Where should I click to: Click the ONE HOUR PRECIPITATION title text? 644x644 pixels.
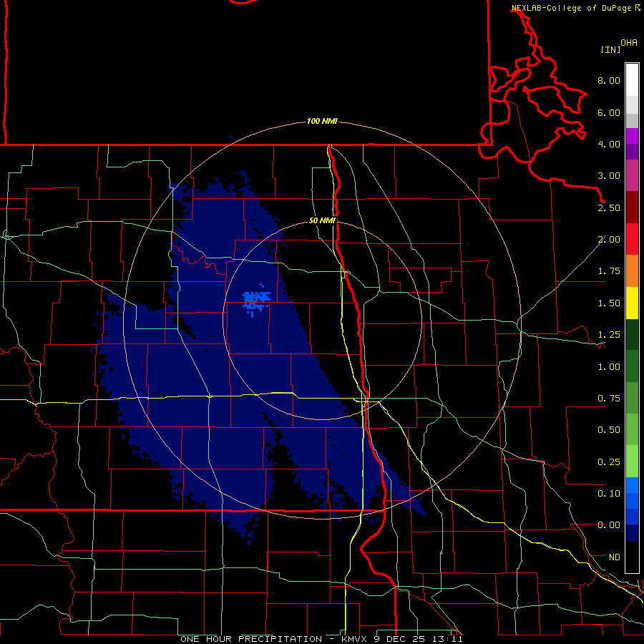click(x=251, y=639)
